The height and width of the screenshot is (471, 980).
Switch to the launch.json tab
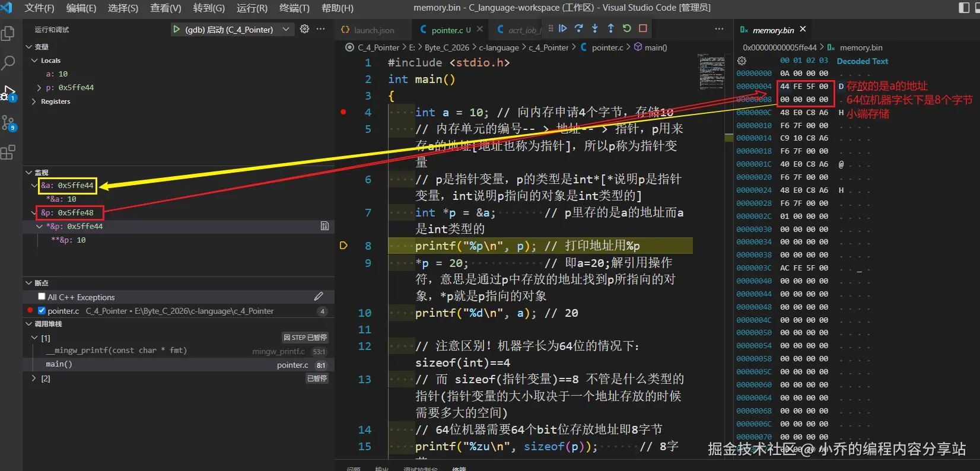coord(373,30)
